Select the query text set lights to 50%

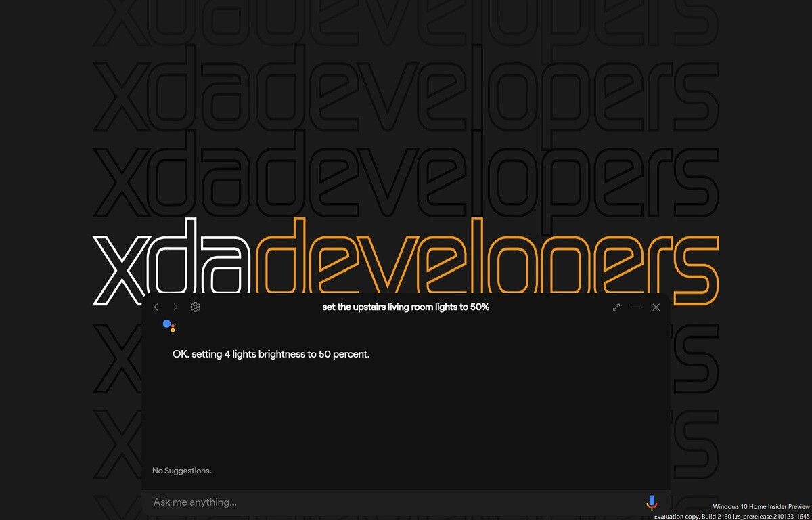coord(405,307)
